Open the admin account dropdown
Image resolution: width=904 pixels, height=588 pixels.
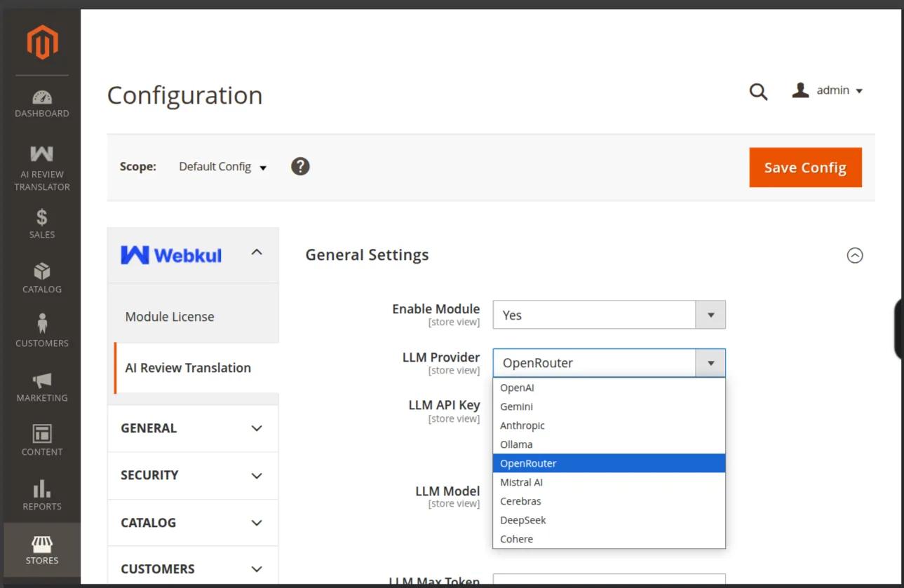click(828, 90)
